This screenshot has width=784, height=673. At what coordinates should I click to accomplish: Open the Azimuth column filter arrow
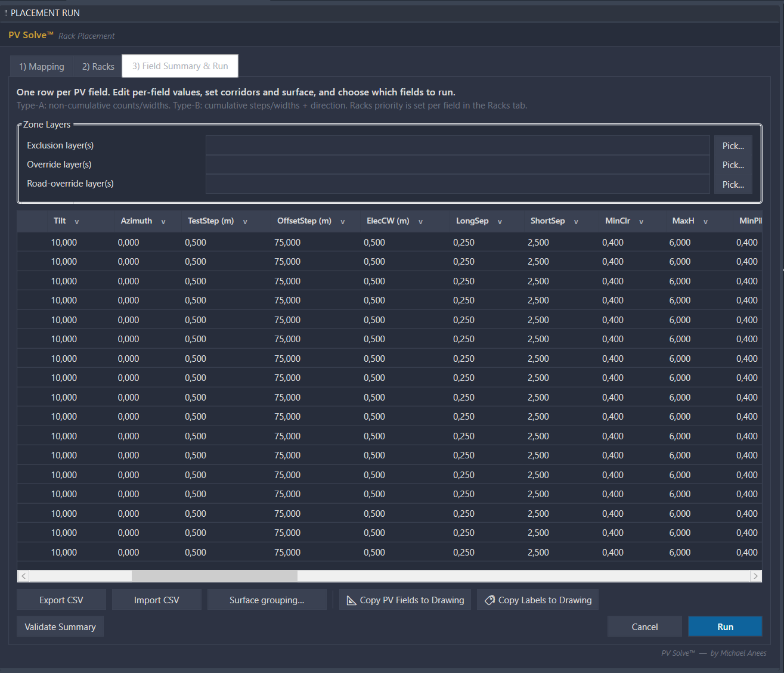tap(163, 222)
